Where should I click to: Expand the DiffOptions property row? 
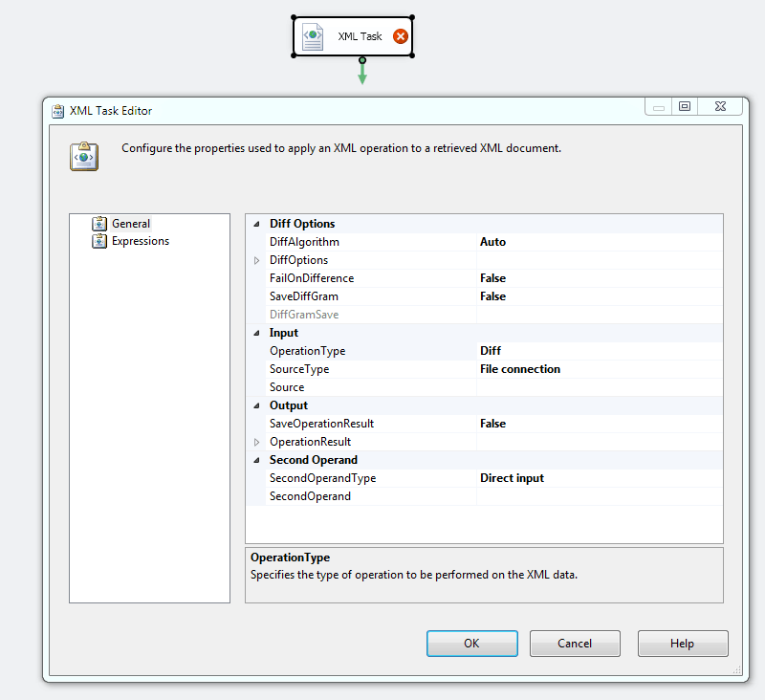point(256,259)
